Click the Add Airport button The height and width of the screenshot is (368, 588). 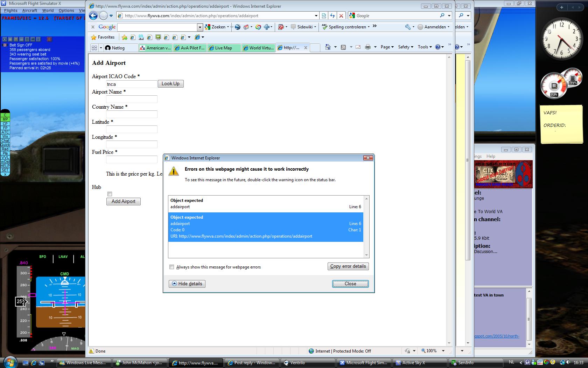coord(123,201)
